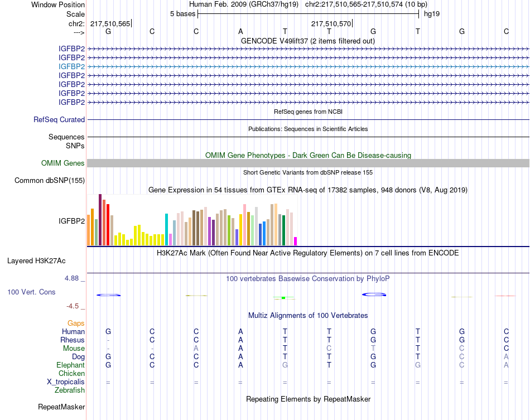The image size is (530, 420).
Task: Select the Elephant alignment row label
Action: pos(70,365)
